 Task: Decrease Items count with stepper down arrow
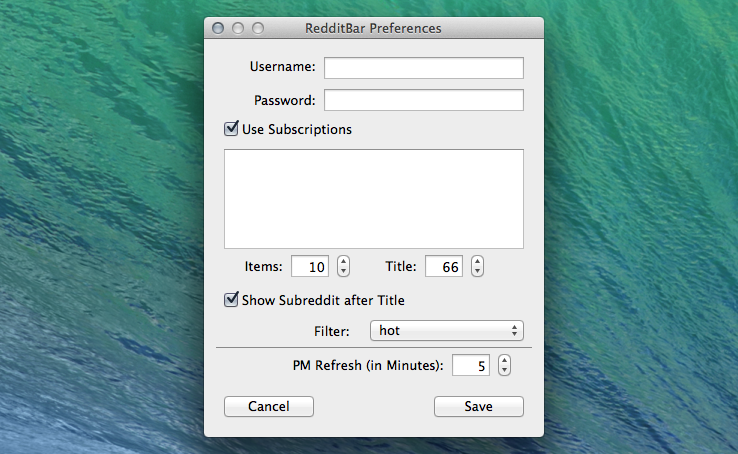pyautogui.click(x=344, y=271)
